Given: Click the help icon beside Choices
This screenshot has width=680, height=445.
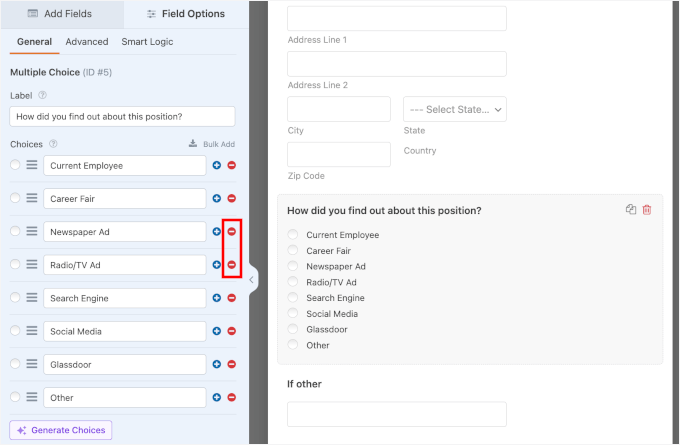Looking at the screenshot, I should [x=53, y=144].
